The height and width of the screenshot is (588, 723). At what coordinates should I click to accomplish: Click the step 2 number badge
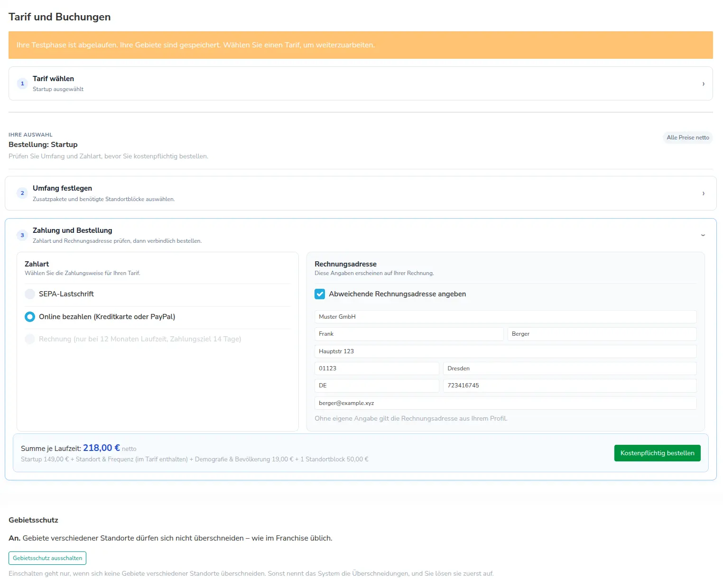click(22, 193)
